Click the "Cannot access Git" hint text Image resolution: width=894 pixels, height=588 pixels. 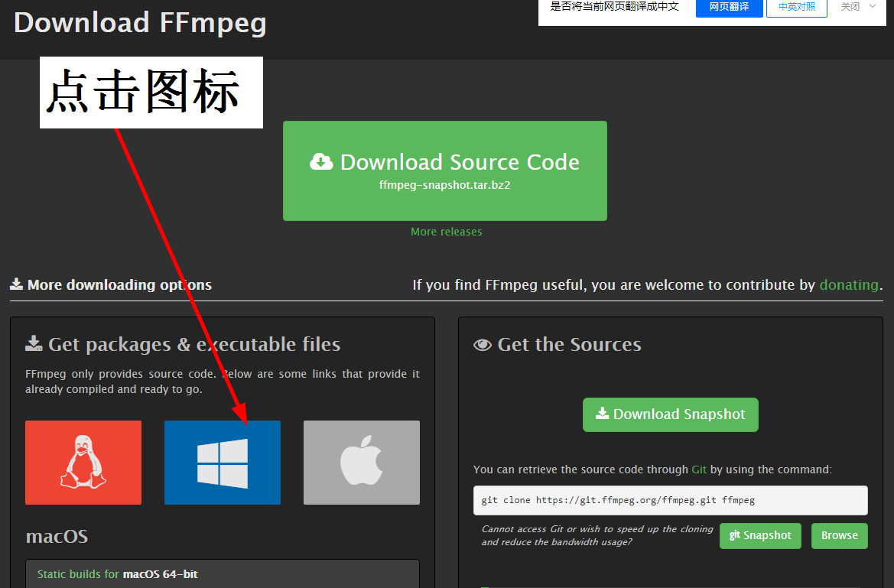pos(597,535)
